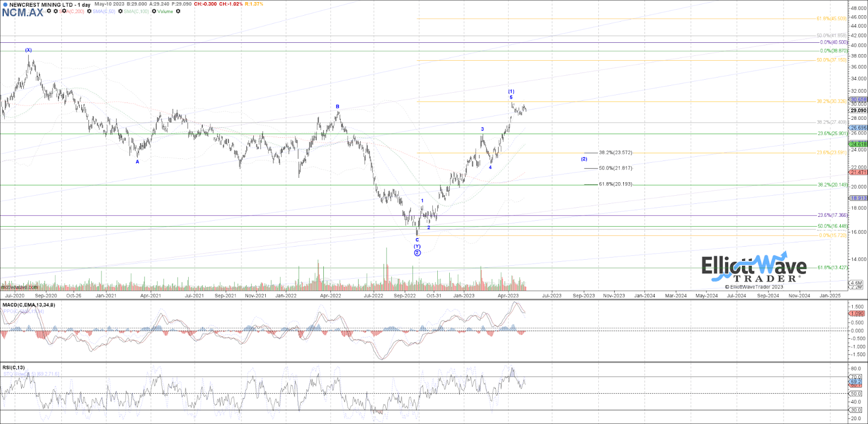Image resolution: width=868 pixels, height=424 pixels.
Task: Open the RSI(C,13) indicator label
Action: coord(14,368)
